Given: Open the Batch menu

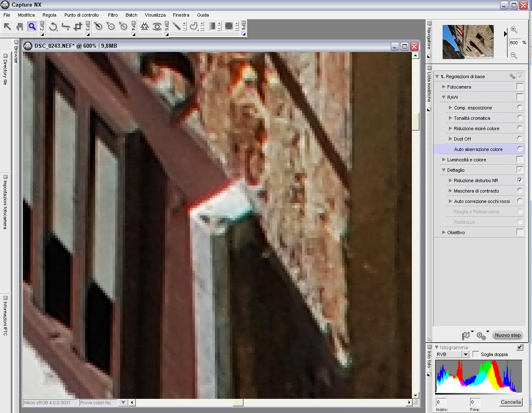Looking at the screenshot, I should click(131, 15).
